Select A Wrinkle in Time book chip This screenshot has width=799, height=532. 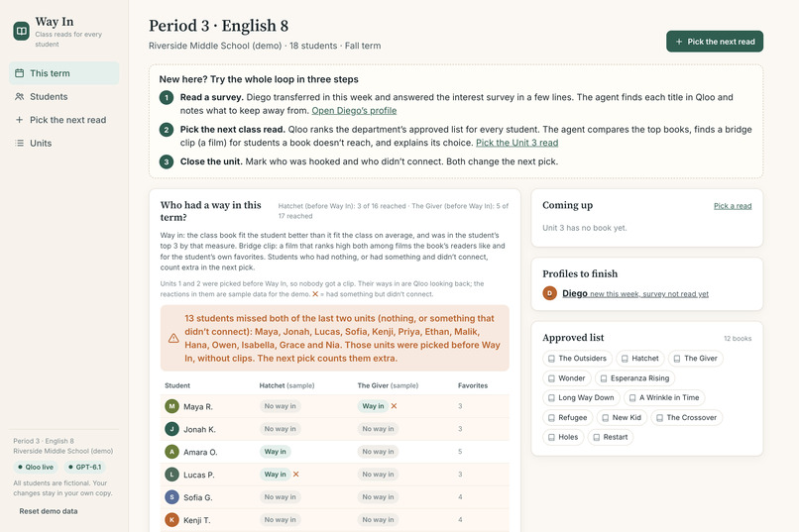[664, 397]
